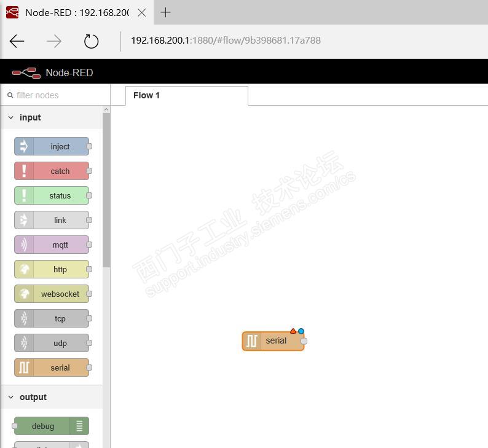488x448 pixels.
Task: Select the serial node on the canvas
Action: pyautogui.click(x=273, y=341)
